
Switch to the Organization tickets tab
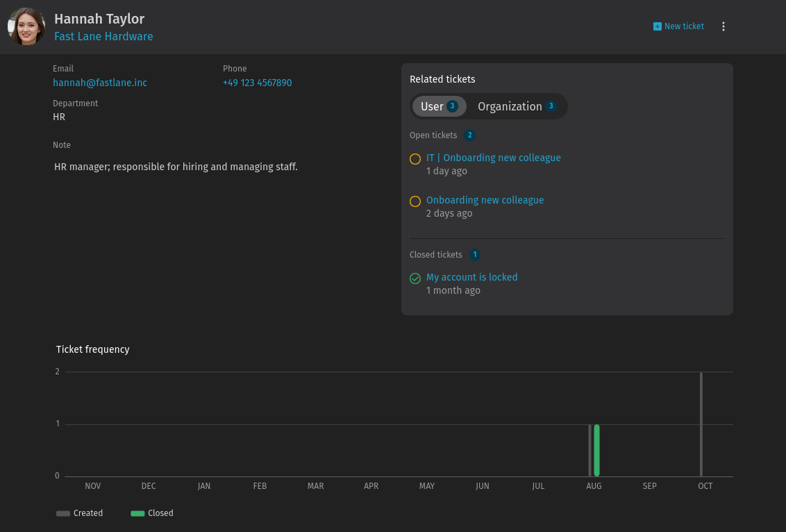click(517, 106)
